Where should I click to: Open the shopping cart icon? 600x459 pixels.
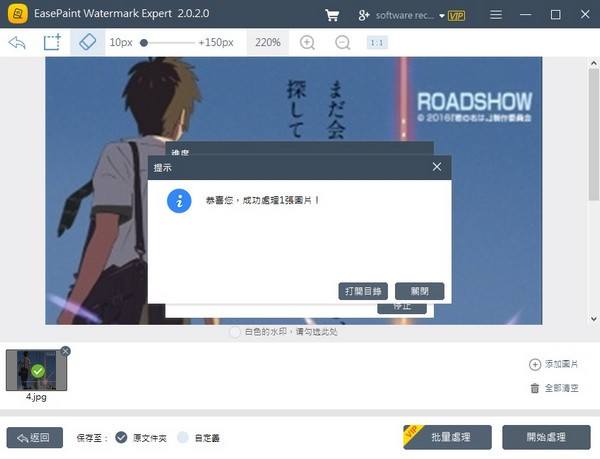pos(332,15)
